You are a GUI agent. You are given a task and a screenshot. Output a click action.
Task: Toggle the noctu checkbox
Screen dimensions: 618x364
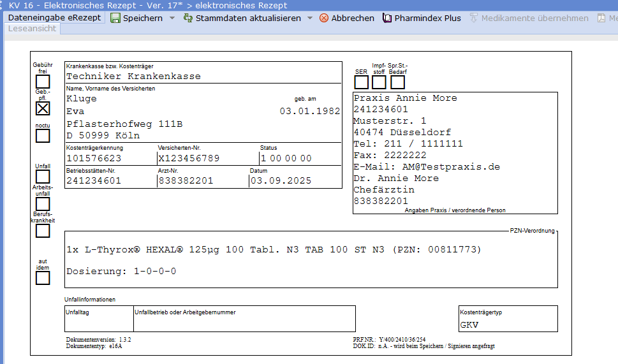pos(43,136)
